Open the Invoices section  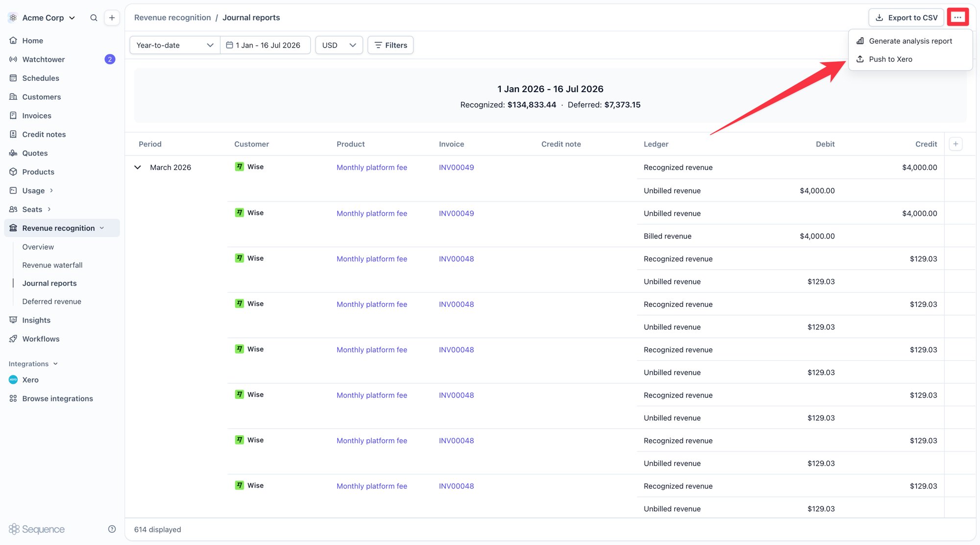coord(36,116)
